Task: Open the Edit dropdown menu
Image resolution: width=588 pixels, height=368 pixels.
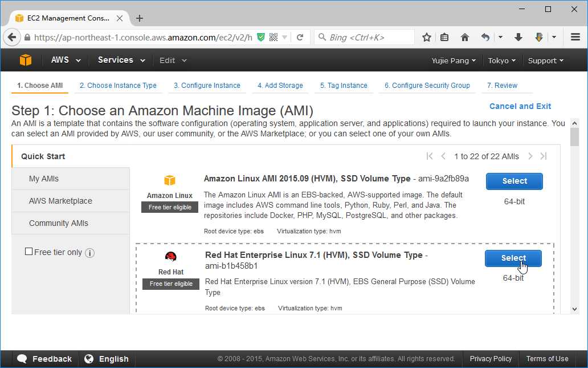Action: pyautogui.click(x=173, y=60)
